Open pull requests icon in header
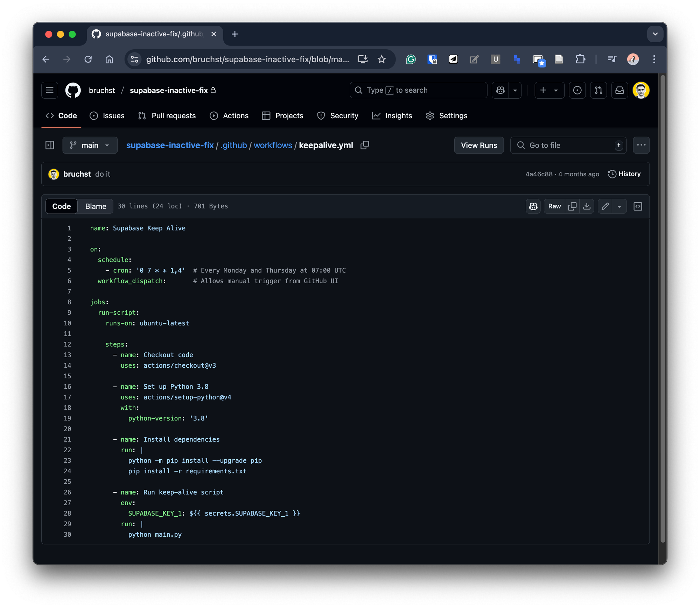Viewport: 700px width, 608px height. click(x=598, y=90)
